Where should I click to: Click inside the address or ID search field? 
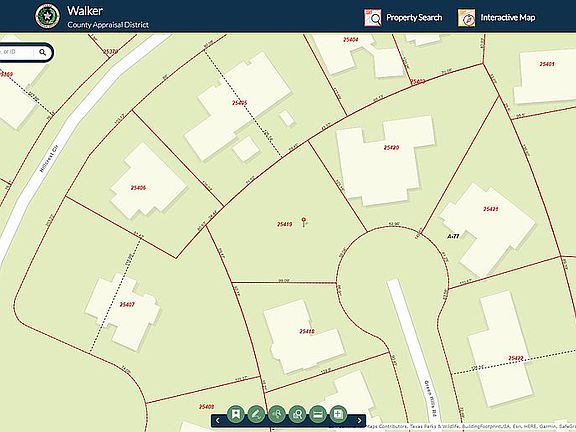[x=17, y=52]
